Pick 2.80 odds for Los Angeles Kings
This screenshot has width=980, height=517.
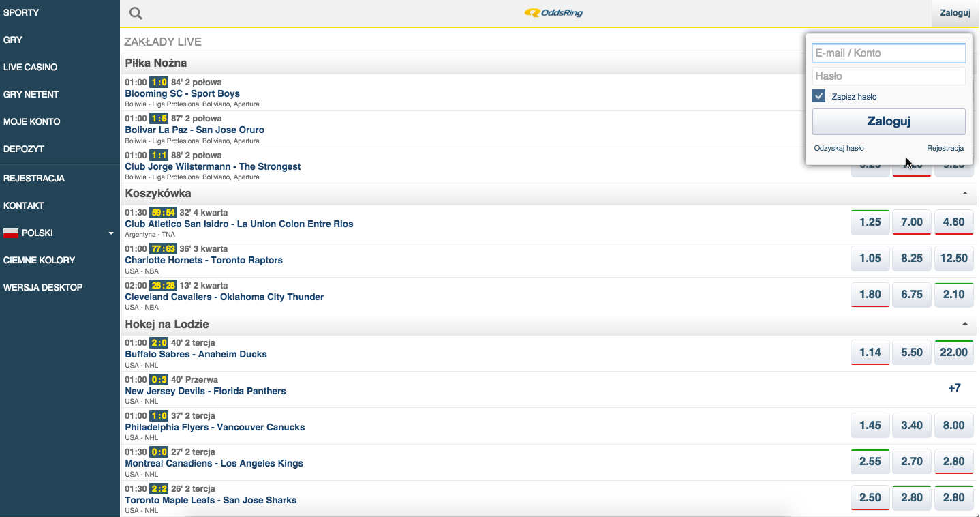click(953, 461)
